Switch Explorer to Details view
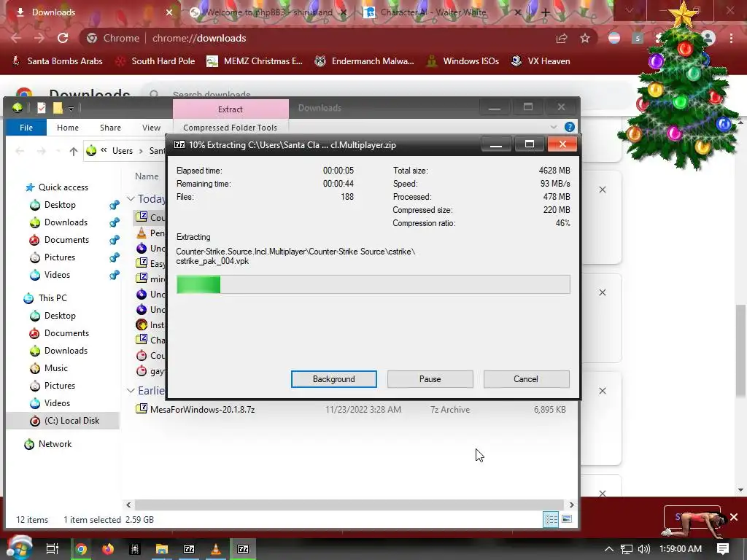The image size is (747, 560). (551, 519)
